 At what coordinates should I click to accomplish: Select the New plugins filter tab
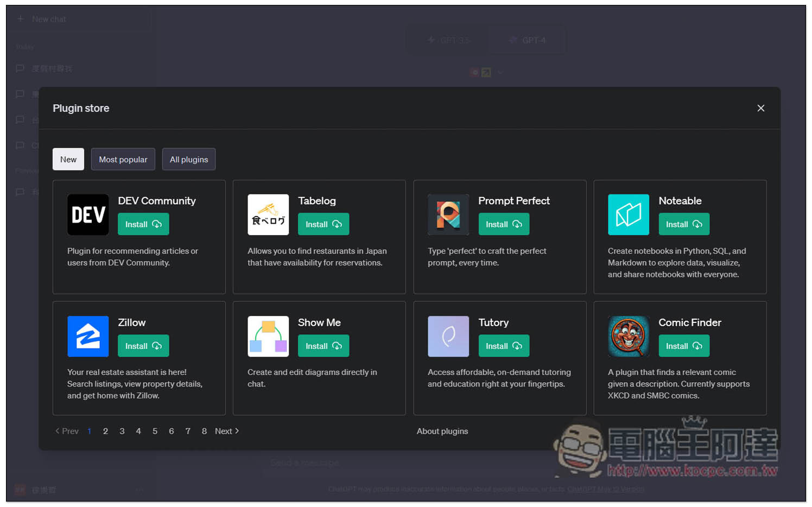click(68, 160)
